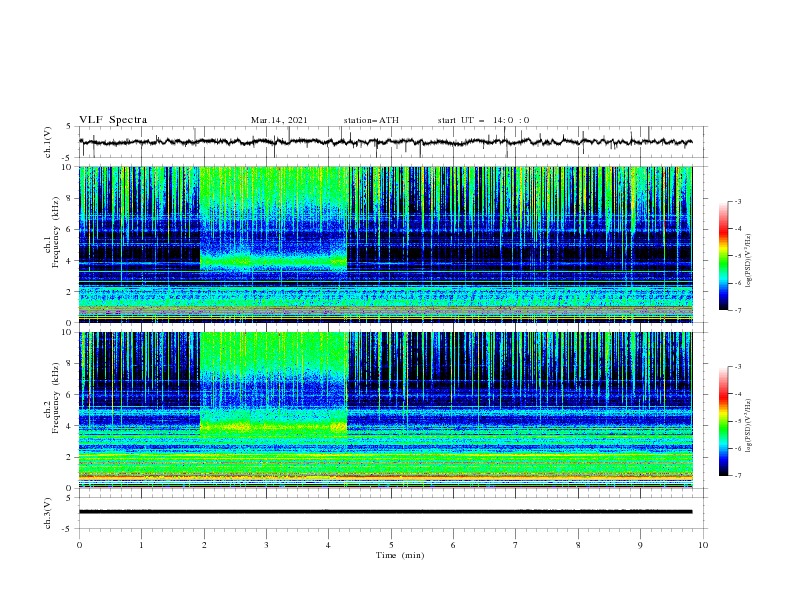This screenshot has width=792, height=612.
Task: Select the "start UT = 14:0 :0" text
Action: point(483,120)
